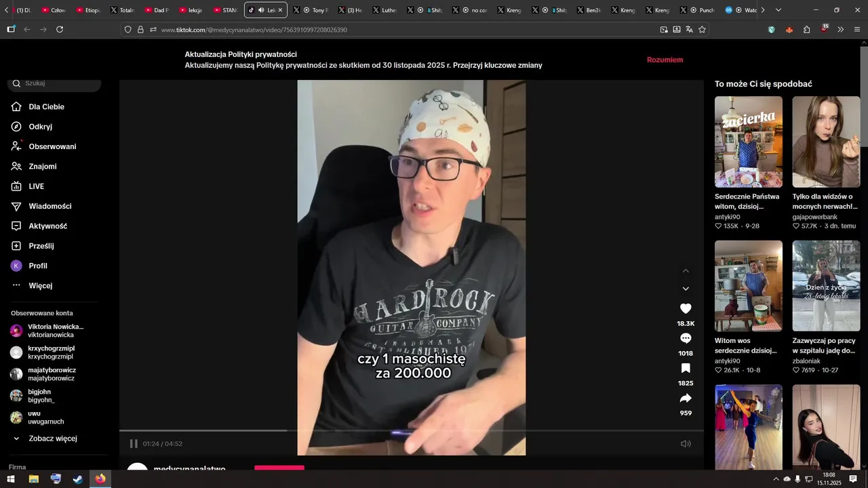Open Windows notification center icon
The height and width of the screenshot is (488, 868).
click(x=853, y=479)
